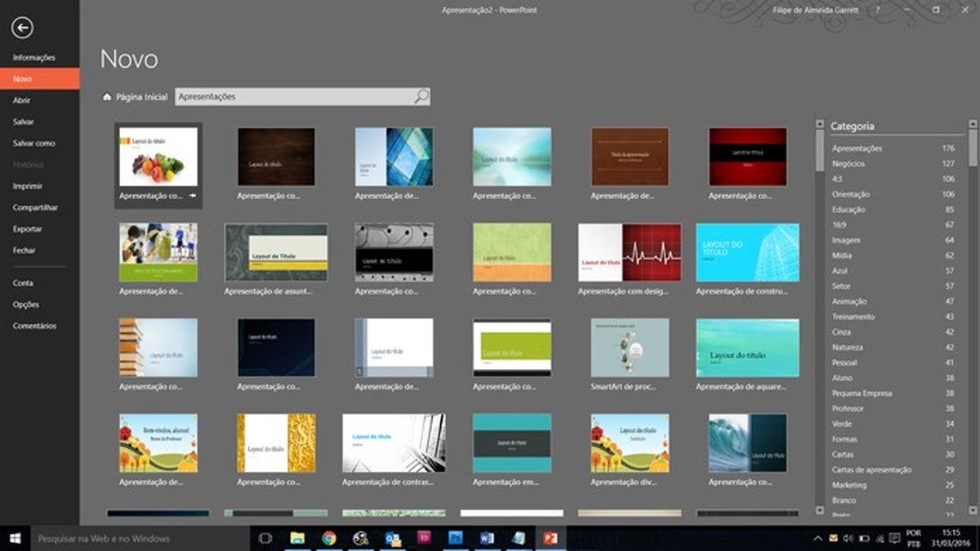Open Outlook from the taskbar
The width and height of the screenshot is (980, 551).
(x=391, y=538)
